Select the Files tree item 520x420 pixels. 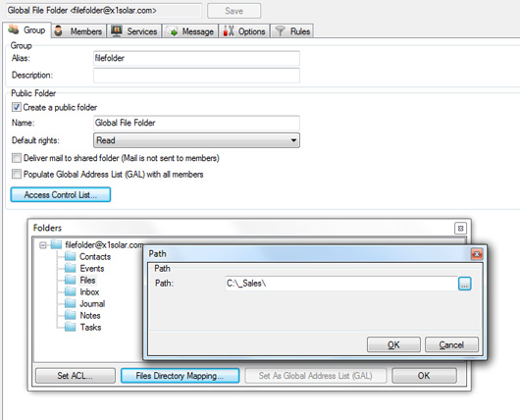click(x=87, y=280)
